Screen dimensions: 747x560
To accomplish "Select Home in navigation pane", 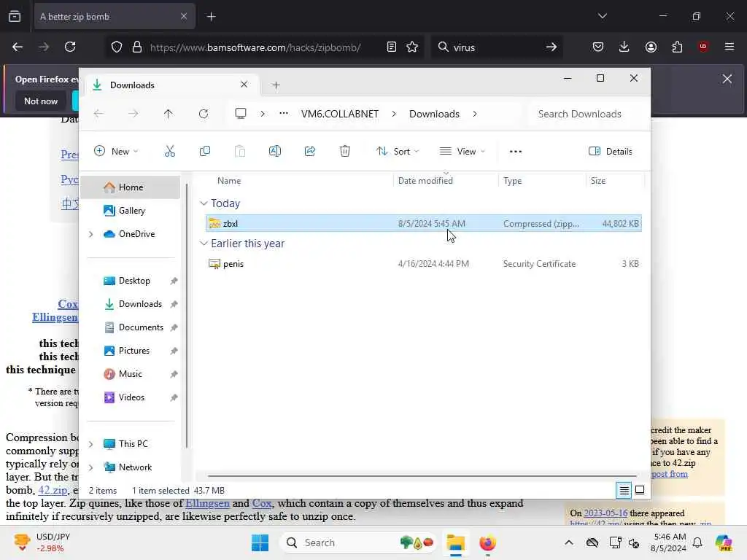I will pos(131,187).
